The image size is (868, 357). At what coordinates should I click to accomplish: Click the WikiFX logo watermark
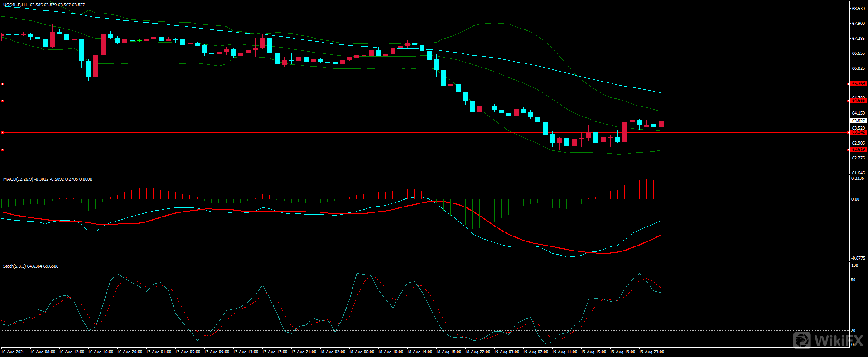click(828, 340)
